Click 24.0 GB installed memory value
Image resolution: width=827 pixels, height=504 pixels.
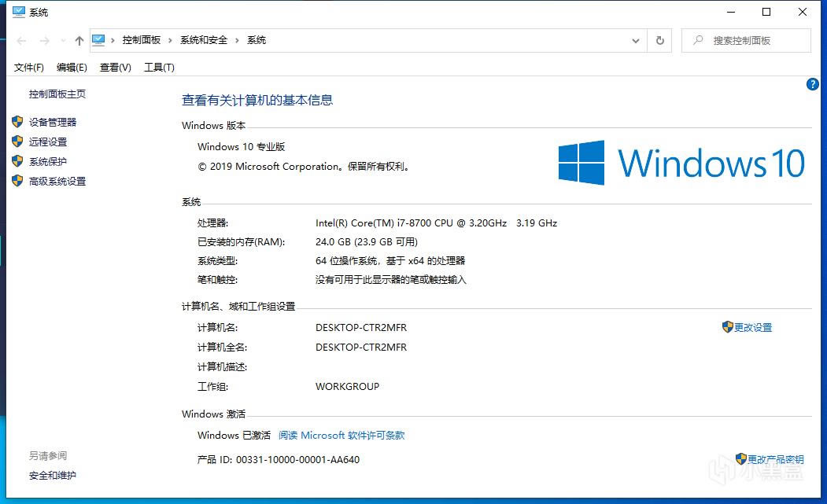pos(367,242)
